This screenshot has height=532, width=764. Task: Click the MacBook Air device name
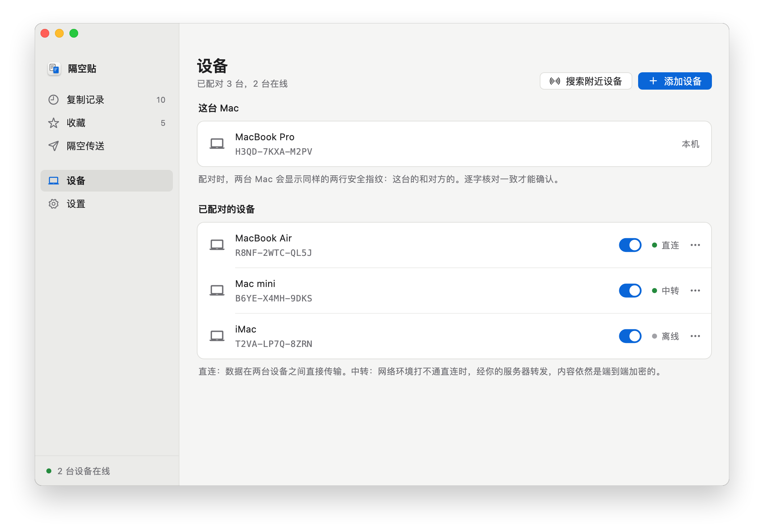tap(263, 238)
